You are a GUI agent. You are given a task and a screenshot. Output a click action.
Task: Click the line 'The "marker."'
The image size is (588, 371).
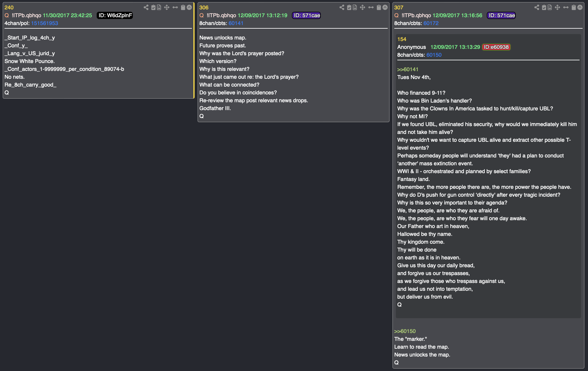pos(411,339)
